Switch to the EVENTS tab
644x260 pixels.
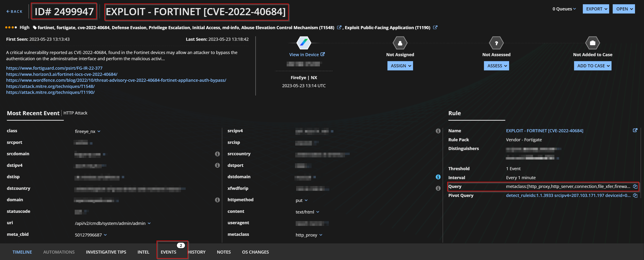168,252
